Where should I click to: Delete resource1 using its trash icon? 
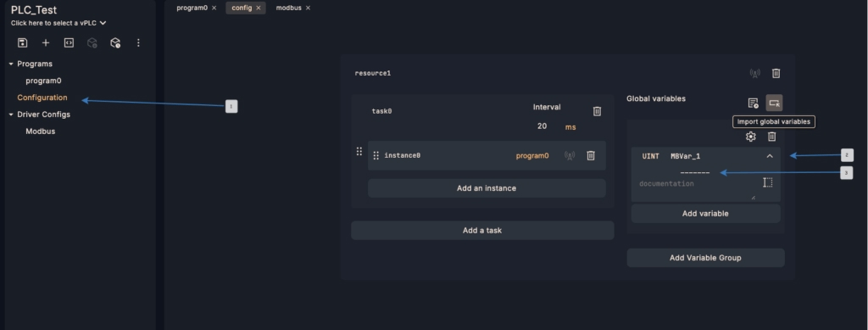pos(776,73)
